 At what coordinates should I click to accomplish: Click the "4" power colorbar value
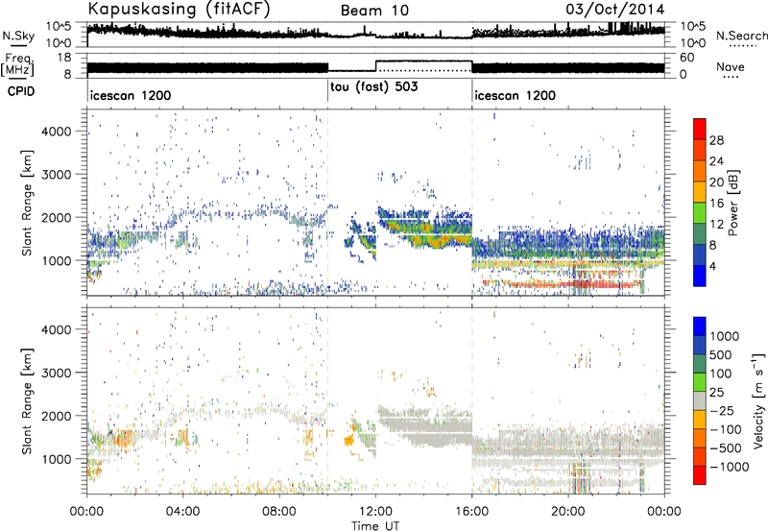[714, 267]
